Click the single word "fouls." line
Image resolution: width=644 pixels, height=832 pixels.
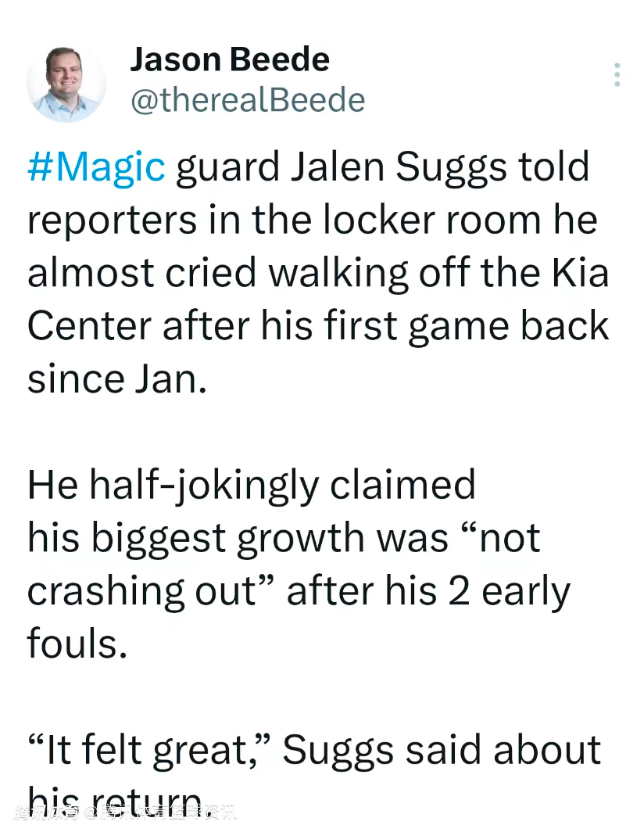77,644
